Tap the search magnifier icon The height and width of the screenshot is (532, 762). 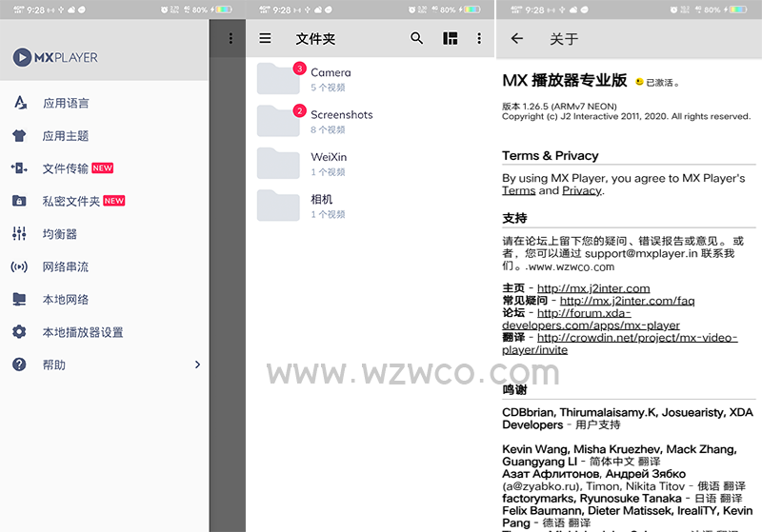point(417,39)
